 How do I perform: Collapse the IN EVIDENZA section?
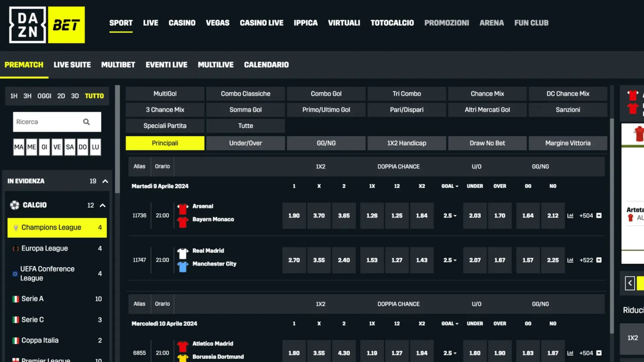(x=105, y=181)
